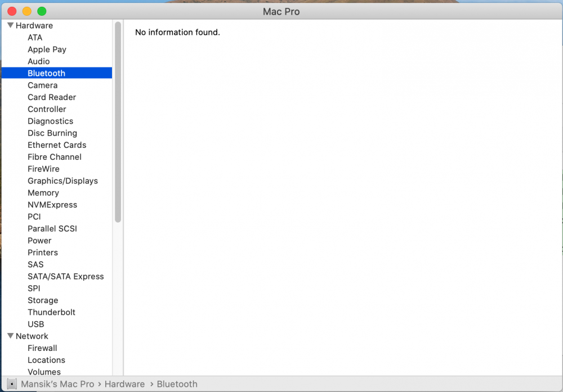563x392 pixels.
Task: Select USB in the sidebar
Action: point(36,324)
